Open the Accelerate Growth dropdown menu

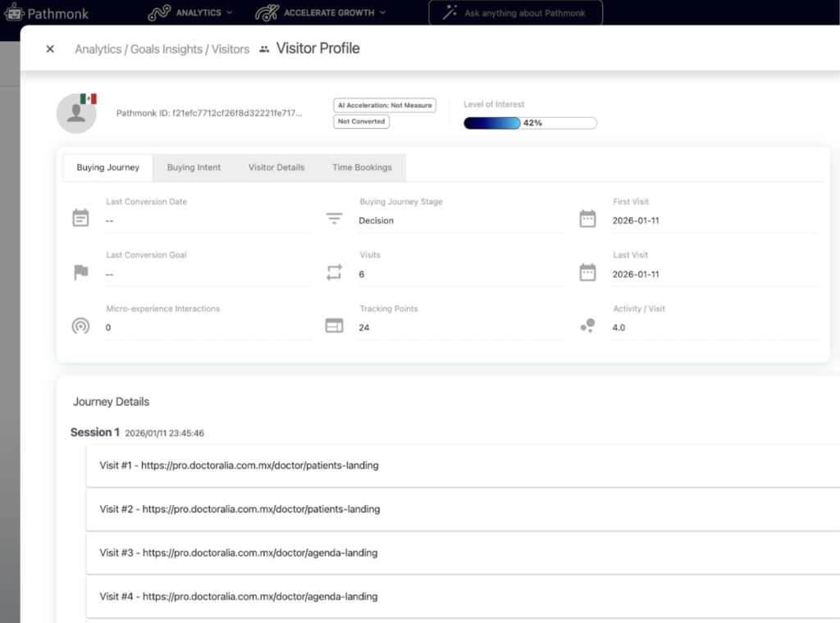(x=320, y=13)
